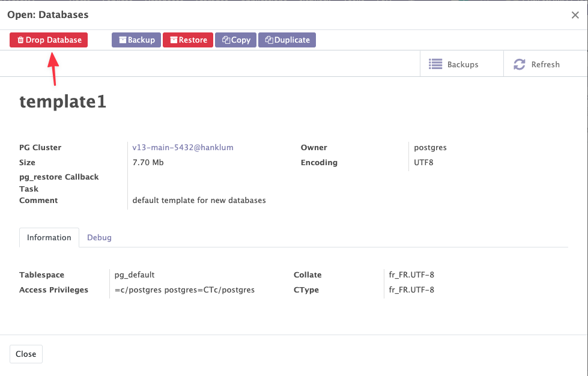Viewport: 588px width, 376px height.
Task: Dismiss dialog with the X button
Action: tap(575, 15)
